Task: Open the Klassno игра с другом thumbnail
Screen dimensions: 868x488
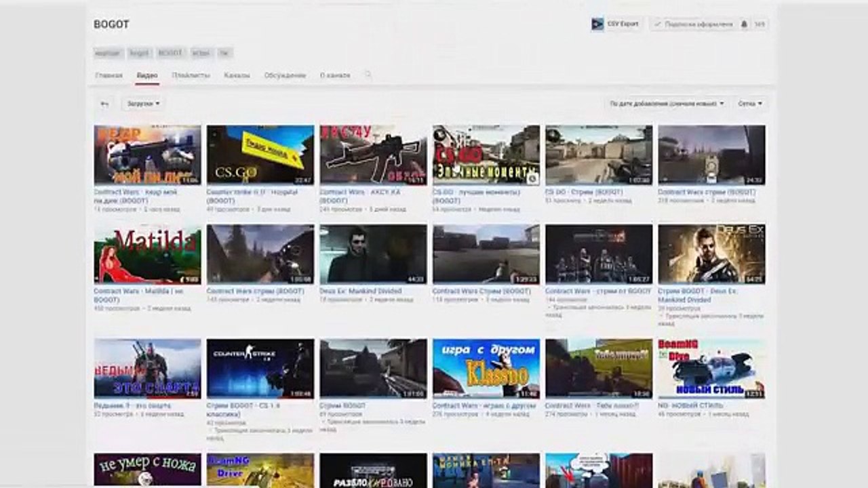Action: coord(486,369)
